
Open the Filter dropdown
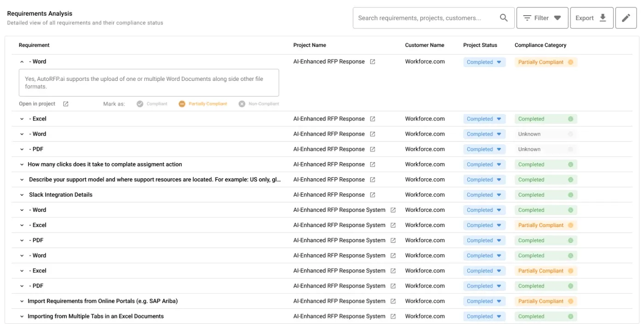(542, 18)
